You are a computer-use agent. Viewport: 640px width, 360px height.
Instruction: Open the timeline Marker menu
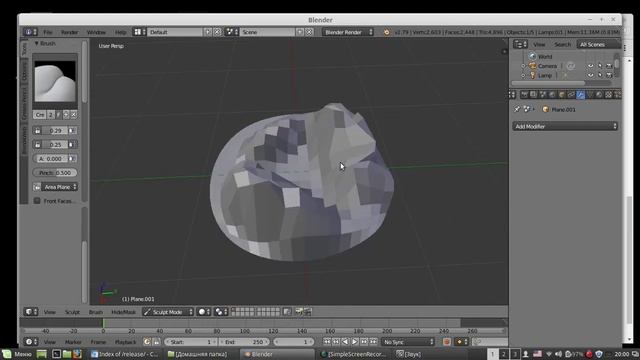pyautogui.click(x=73, y=342)
